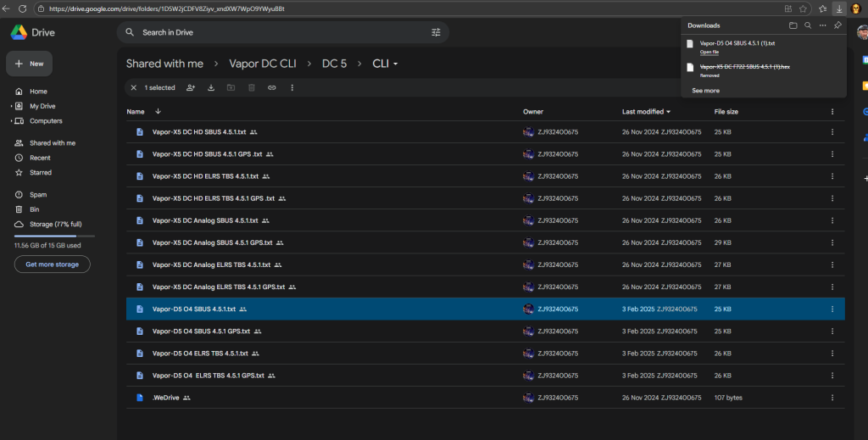The image size is (868, 440).
Task: Click the download icon in selection toolbar
Action: [x=211, y=87]
